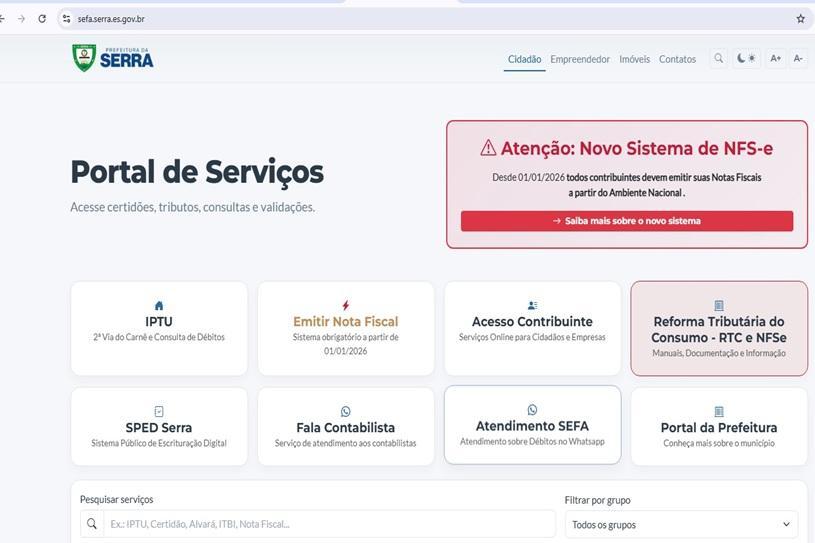The image size is (815, 543).
Task: Click text Manuais, Documentação e Informação
Action: pyautogui.click(x=719, y=353)
